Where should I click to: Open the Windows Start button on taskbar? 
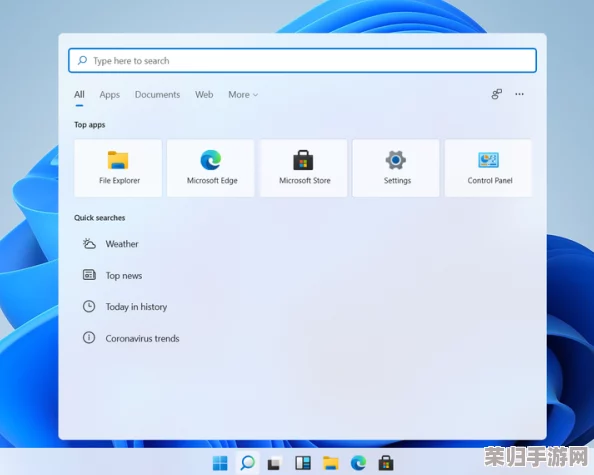(220, 462)
